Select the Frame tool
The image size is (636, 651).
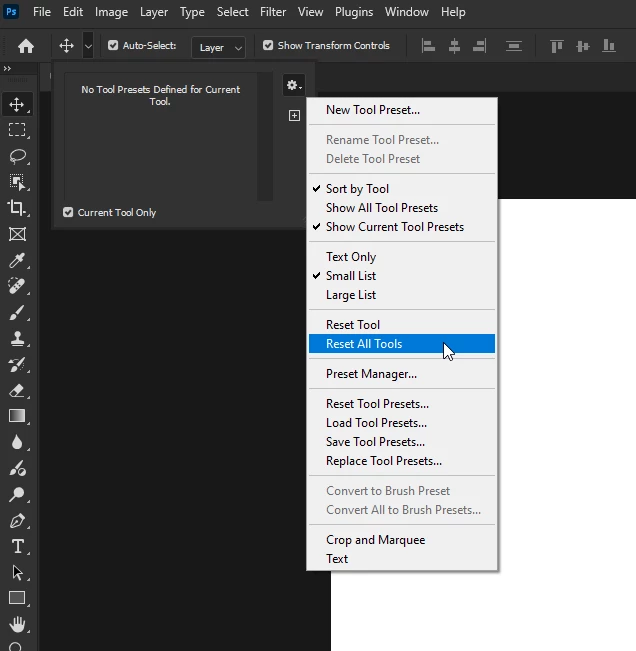pos(17,234)
